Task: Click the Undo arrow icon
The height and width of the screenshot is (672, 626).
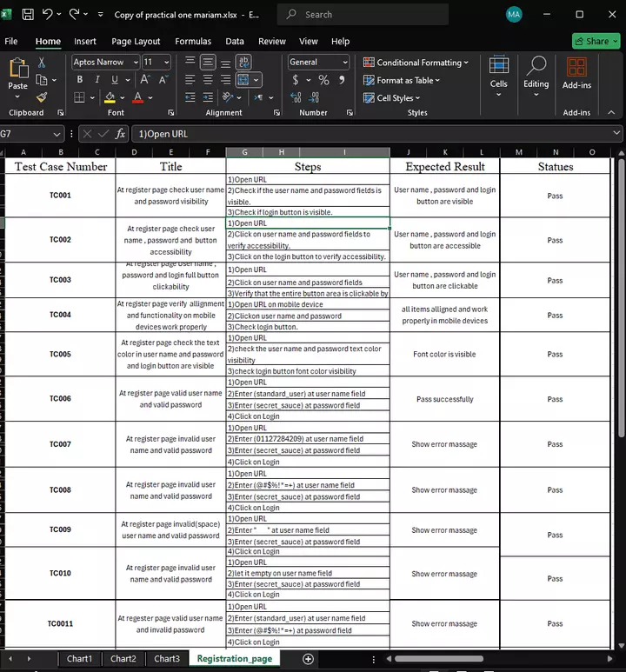Action: coord(48,15)
